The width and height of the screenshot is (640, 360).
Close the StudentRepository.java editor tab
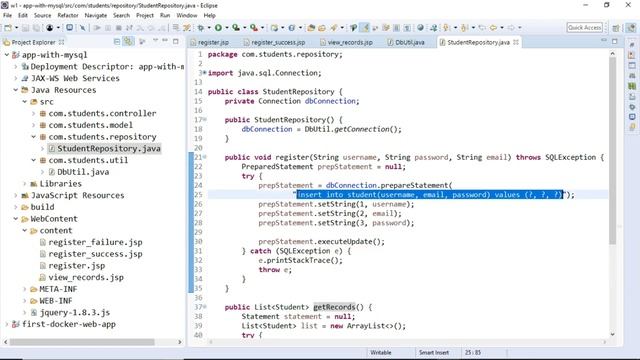tap(516, 42)
